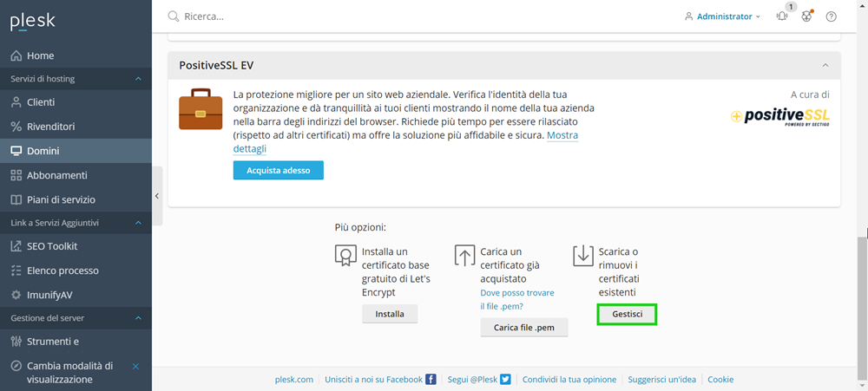This screenshot has width=868, height=391.
Task: Click the compass icon for view mode
Action: (x=16, y=366)
